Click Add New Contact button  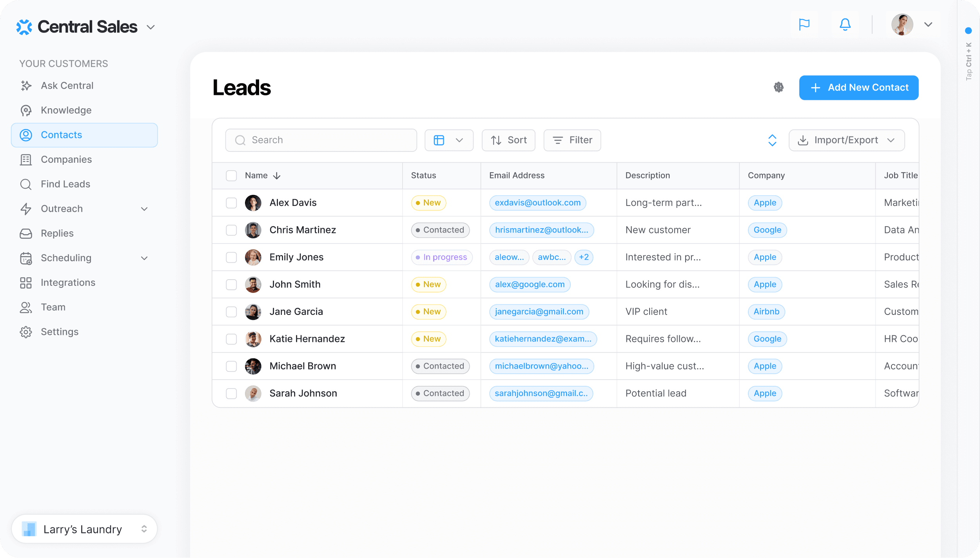pos(858,87)
